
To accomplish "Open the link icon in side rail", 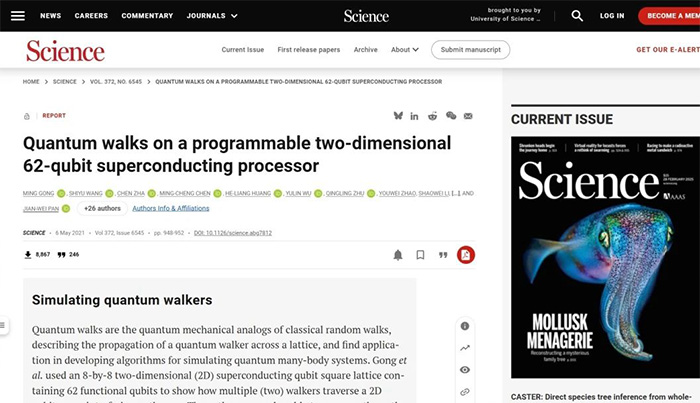I will [465, 392].
